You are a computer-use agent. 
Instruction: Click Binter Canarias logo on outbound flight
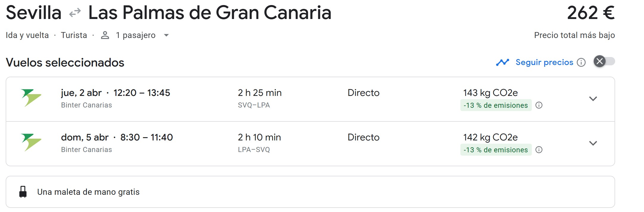point(31,98)
